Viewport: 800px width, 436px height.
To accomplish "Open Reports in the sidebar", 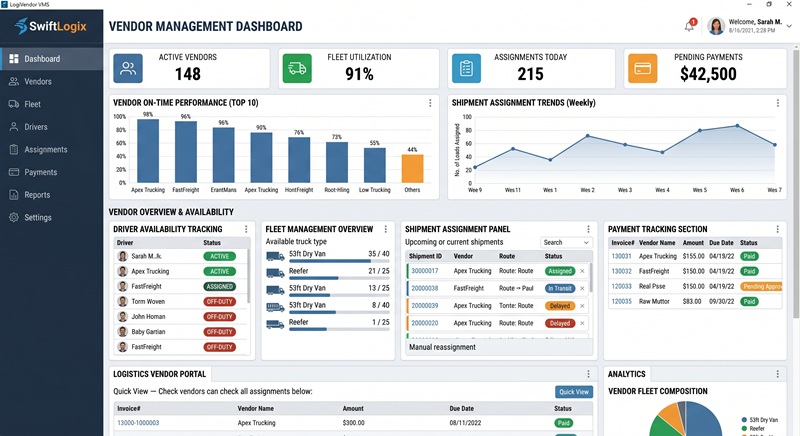I will click(52, 195).
